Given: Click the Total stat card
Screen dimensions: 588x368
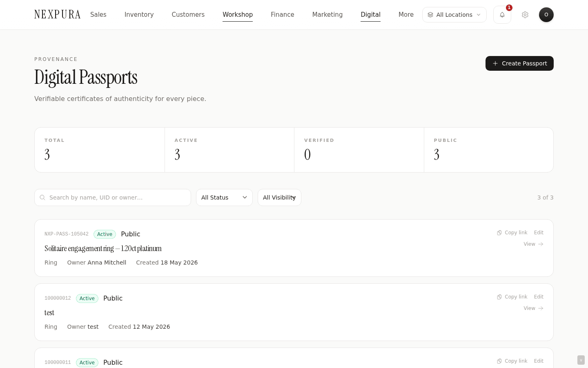Looking at the screenshot, I should click(x=100, y=150).
